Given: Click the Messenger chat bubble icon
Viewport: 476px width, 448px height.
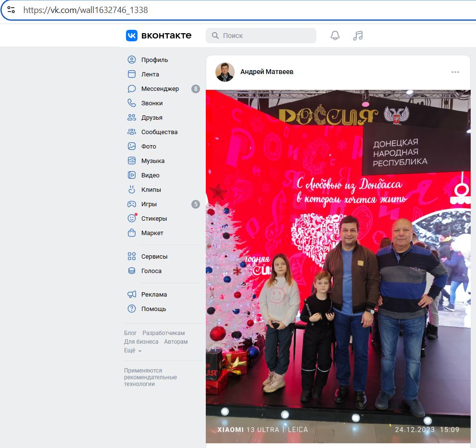Looking at the screenshot, I should click(x=132, y=89).
